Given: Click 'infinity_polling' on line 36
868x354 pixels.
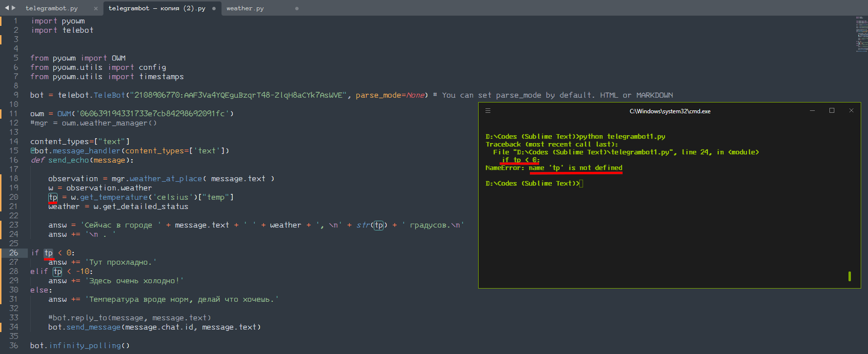Looking at the screenshot, I should pyautogui.click(x=85, y=346).
